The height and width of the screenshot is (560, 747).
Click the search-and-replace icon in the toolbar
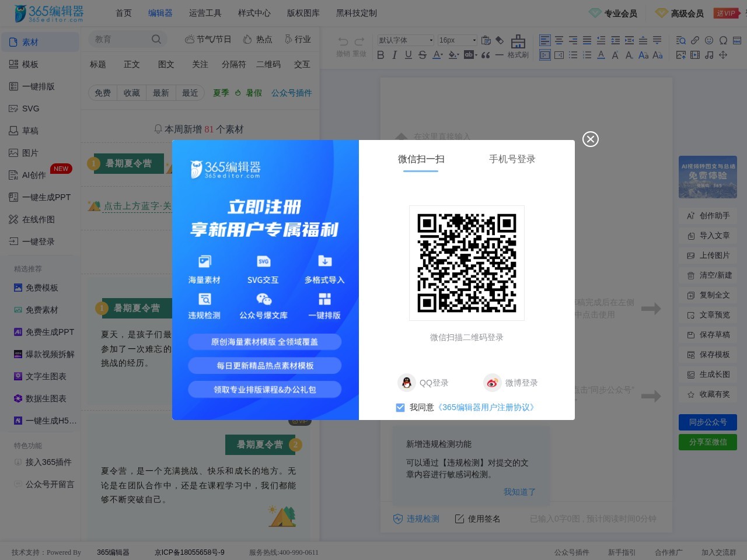[x=681, y=40]
